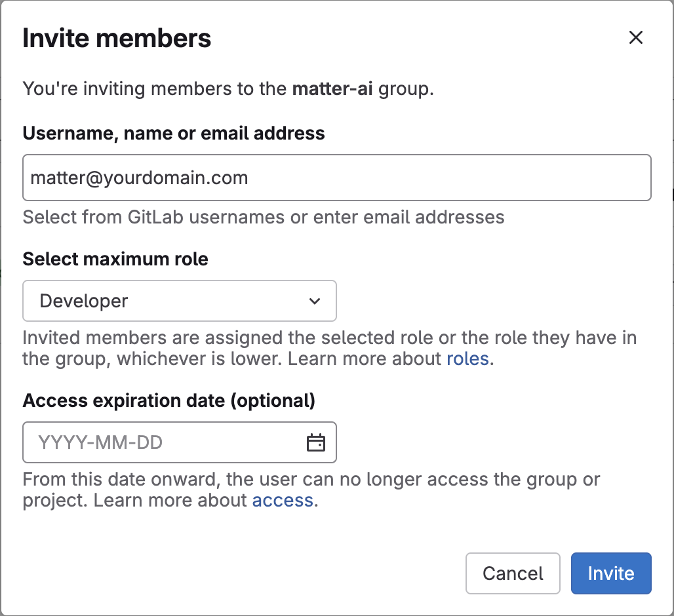
Task: Click the bold matter-ai group name
Action: 332,89
